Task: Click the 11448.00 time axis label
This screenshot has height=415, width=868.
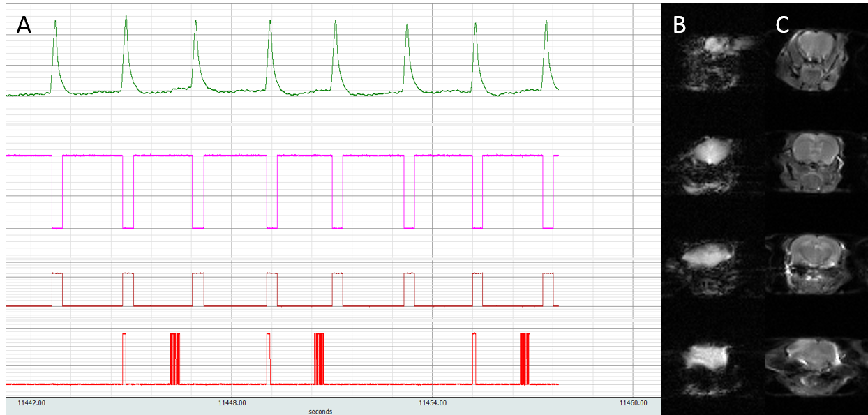Action: [231, 403]
